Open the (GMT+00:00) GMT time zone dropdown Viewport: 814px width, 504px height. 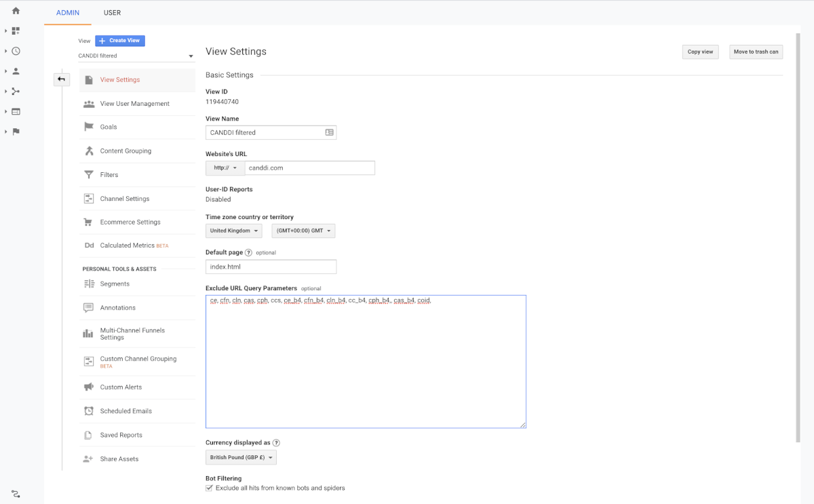click(x=303, y=231)
